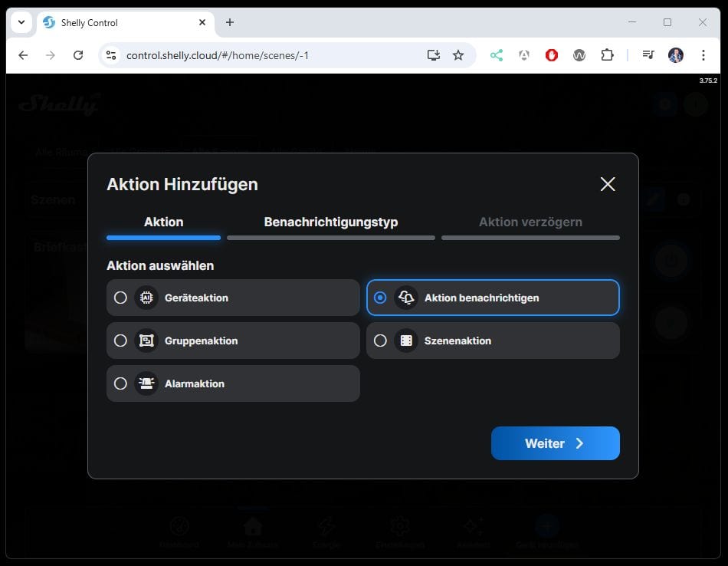Switch to the Aktion verzögern tab
The image size is (728, 566).
(530, 221)
